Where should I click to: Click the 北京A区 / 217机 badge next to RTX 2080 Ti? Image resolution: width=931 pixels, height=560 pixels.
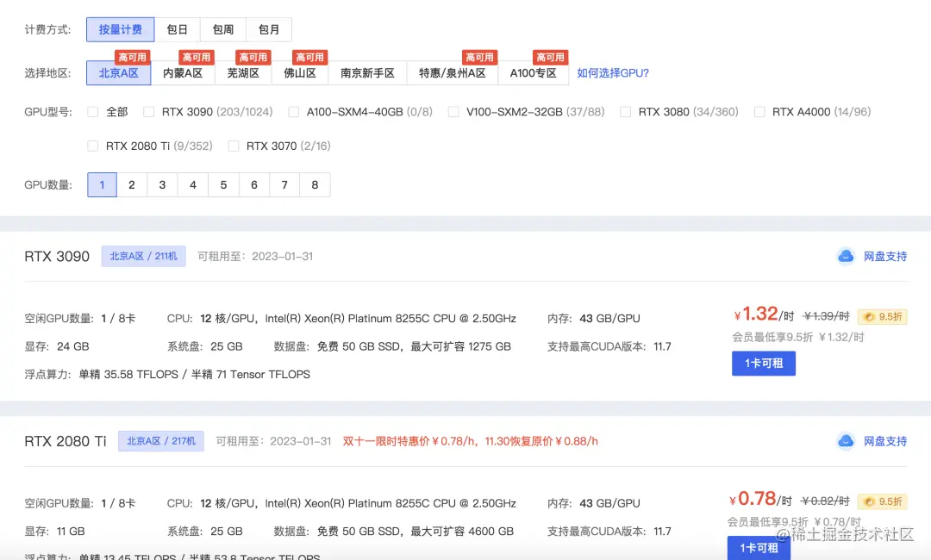click(160, 440)
